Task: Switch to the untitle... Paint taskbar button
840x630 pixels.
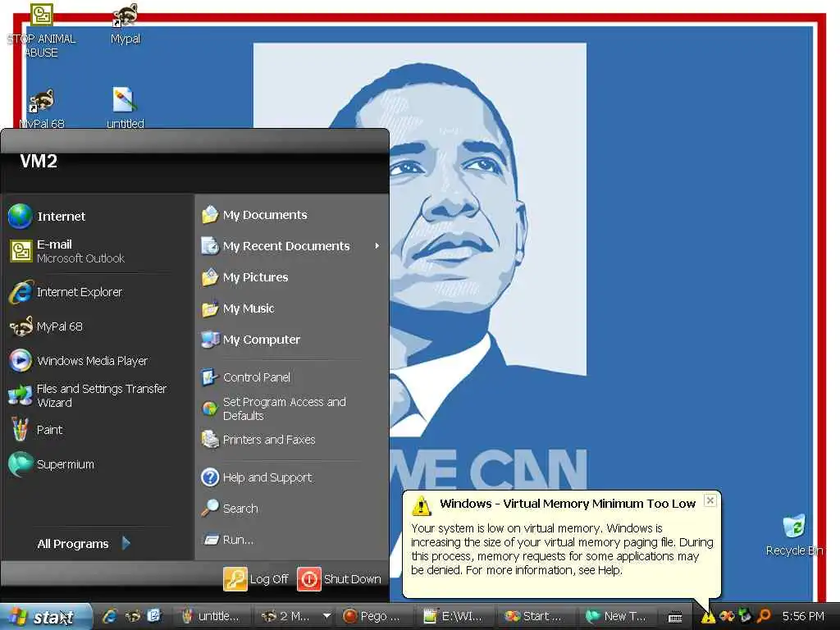Action: coord(212,617)
